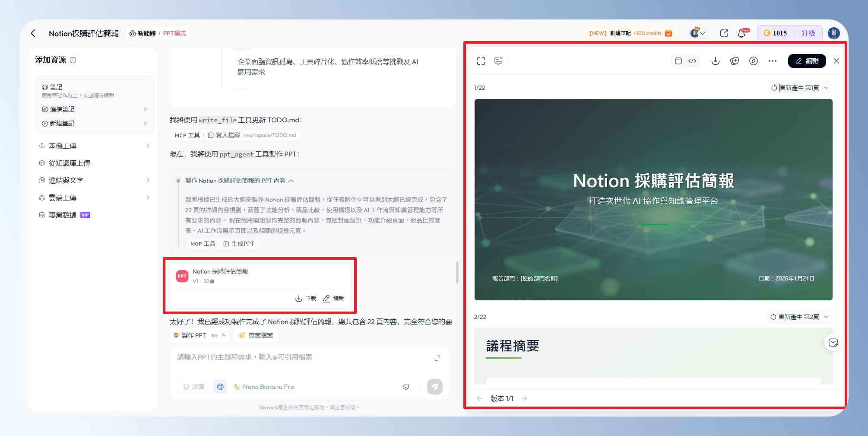
Task: Select 從知識庫上傳 in resources sidebar
Action: 69,163
